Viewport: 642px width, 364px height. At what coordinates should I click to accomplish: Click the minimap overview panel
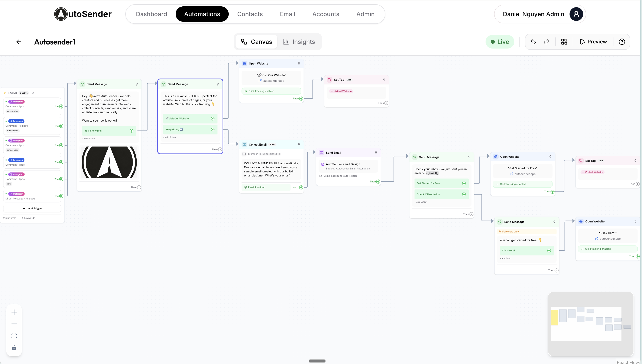591,324
